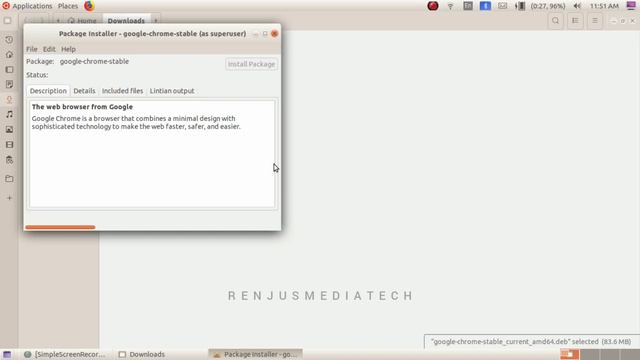Switch to the Details tab
The width and height of the screenshot is (640, 360).
point(84,91)
